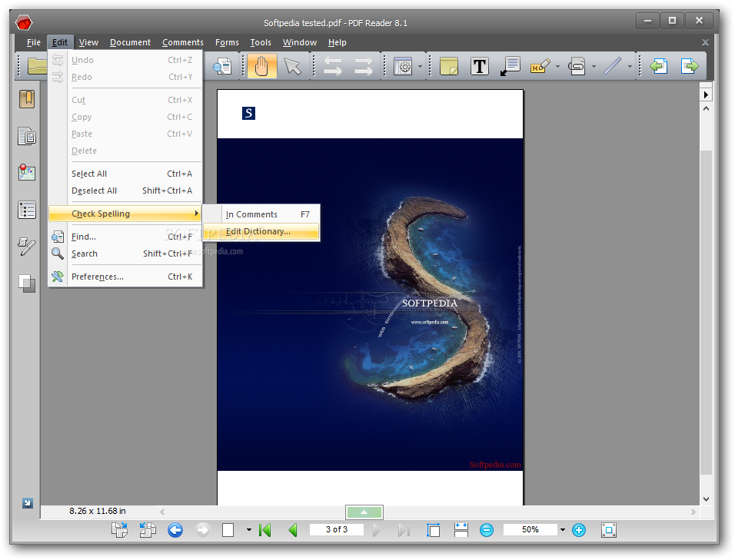The image size is (735, 560).
Task: Open the Document menu
Action: click(130, 42)
